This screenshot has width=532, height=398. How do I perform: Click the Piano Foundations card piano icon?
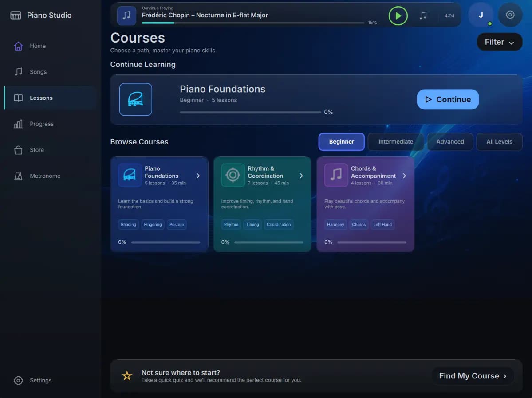pos(130,175)
